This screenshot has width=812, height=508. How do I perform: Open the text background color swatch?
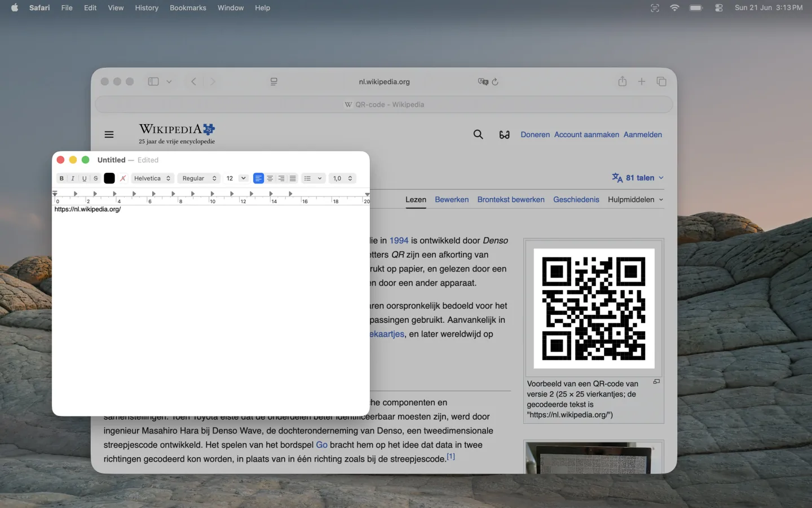[123, 178]
